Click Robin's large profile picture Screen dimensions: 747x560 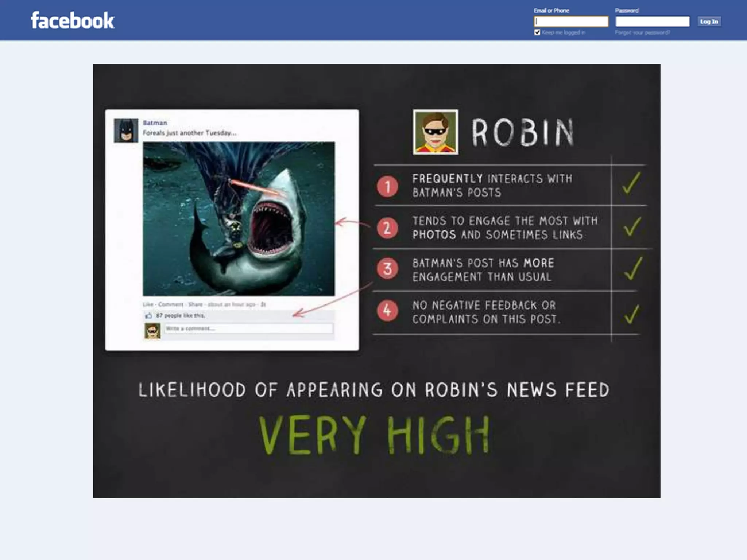pos(436,132)
